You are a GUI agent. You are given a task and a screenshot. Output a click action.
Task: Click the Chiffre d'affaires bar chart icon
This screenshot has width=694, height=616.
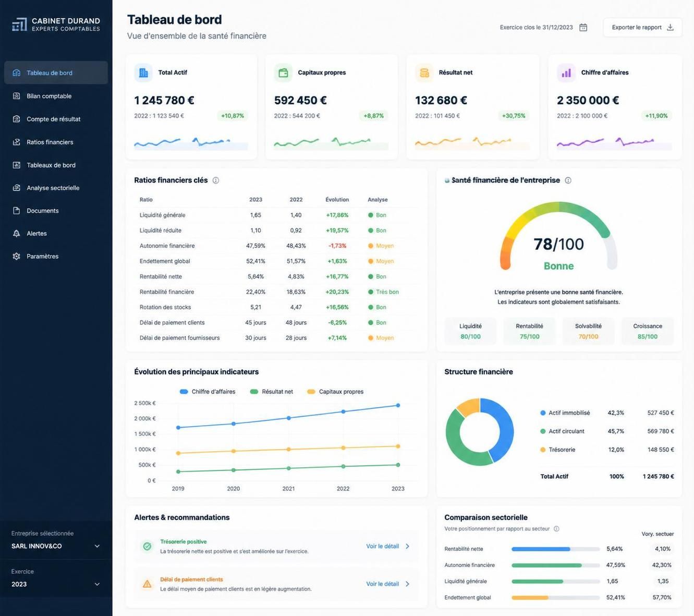point(566,73)
